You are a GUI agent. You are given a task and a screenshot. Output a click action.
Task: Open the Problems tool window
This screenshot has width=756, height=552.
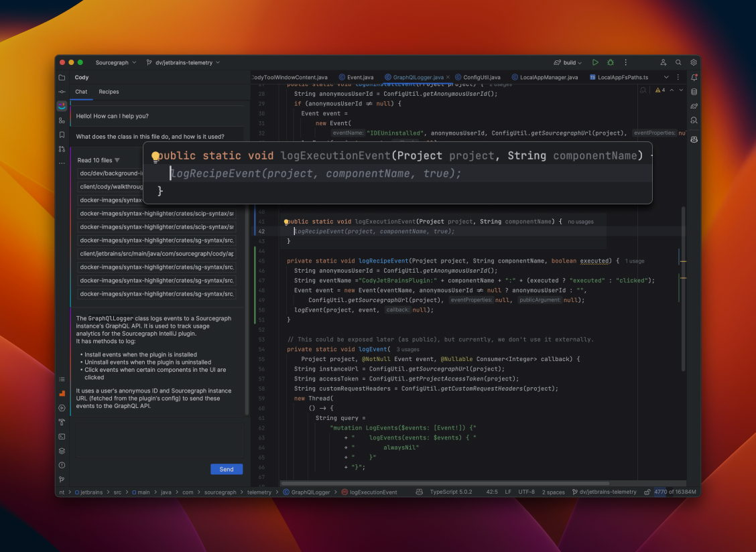pos(62,465)
